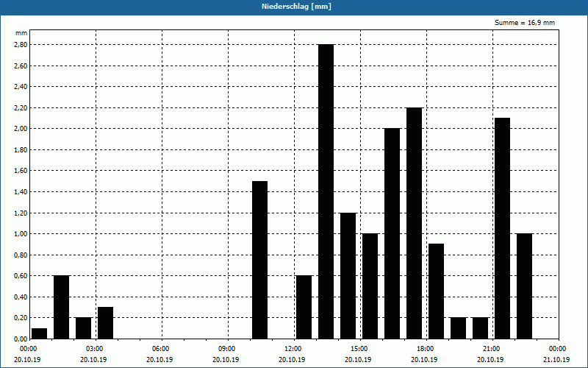This screenshot has width=588, height=368.
Task: Select the 2,00 y-axis value
Action: 21,129
